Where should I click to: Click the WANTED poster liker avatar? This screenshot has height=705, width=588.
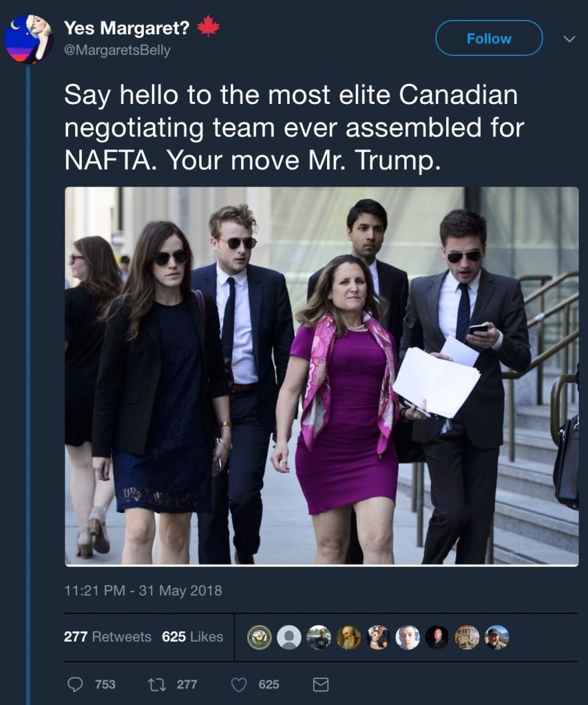pyautogui.click(x=467, y=637)
